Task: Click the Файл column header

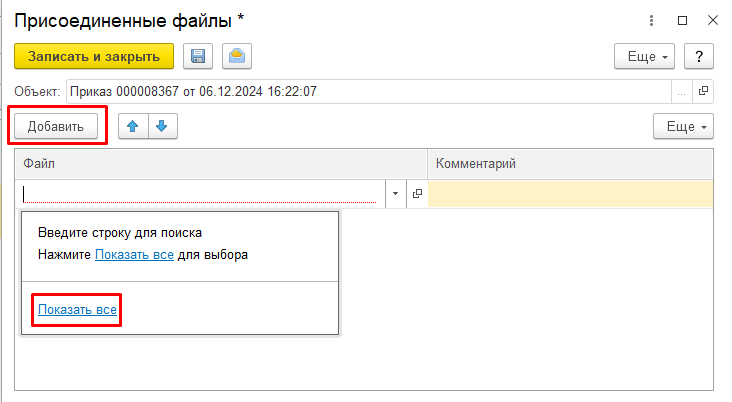Action: click(220, 164)
